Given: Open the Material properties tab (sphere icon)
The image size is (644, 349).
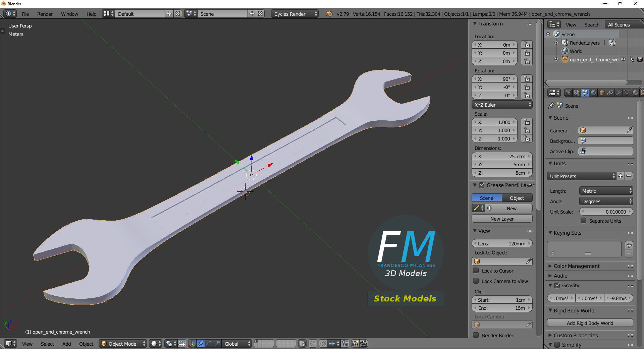Looking at the screenshot, I should (635, 93).
